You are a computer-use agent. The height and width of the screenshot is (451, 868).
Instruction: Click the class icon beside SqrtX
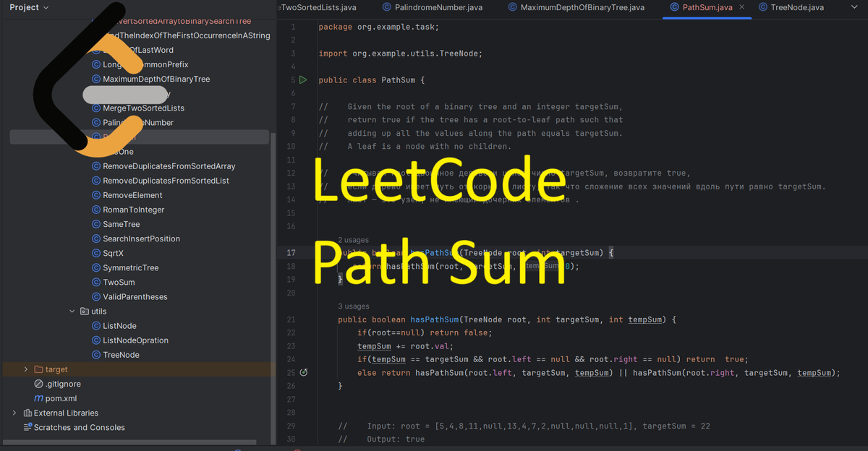(x=96, y=253)
